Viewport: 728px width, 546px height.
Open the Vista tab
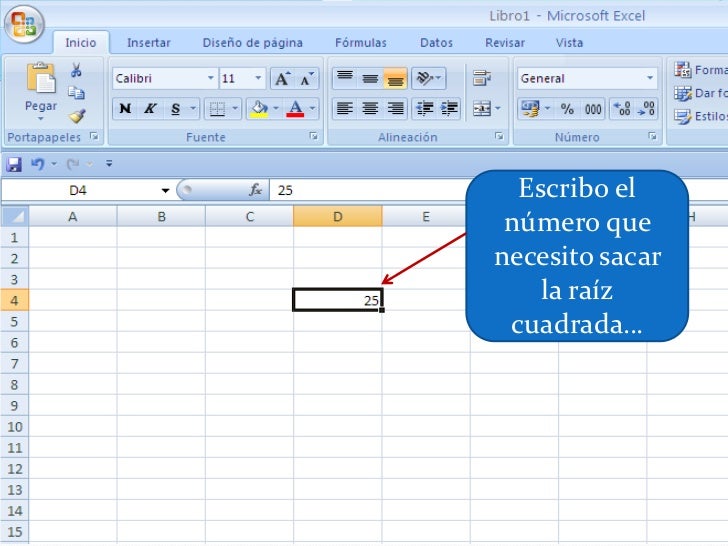click(569, 43)
